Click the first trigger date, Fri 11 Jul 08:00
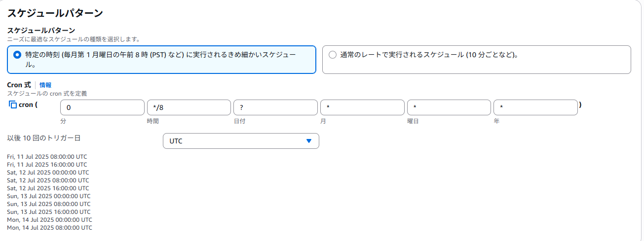Image resolution: width=644 pixels, height=241 pixels. coord(47,157)
